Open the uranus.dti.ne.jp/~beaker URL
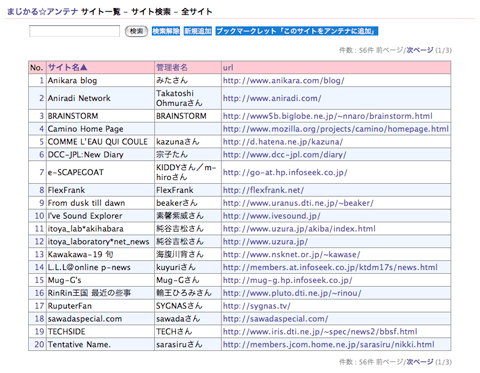 point(298,203)
